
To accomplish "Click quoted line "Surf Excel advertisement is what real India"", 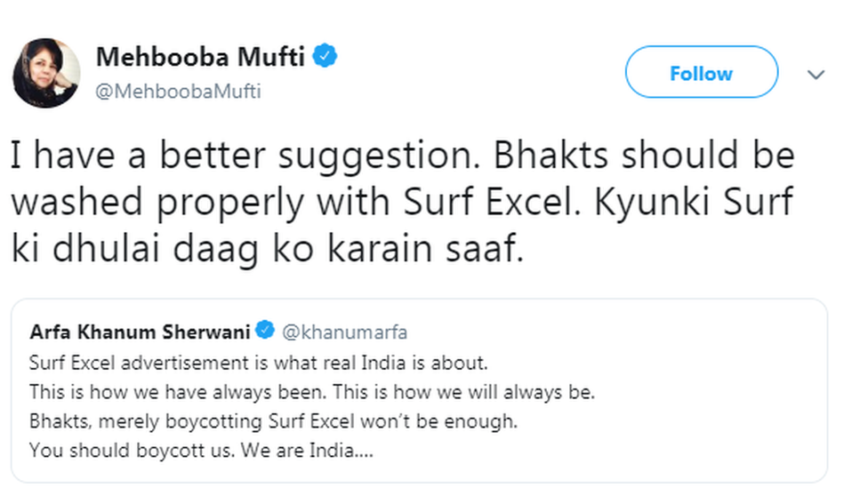I will 259,364.
